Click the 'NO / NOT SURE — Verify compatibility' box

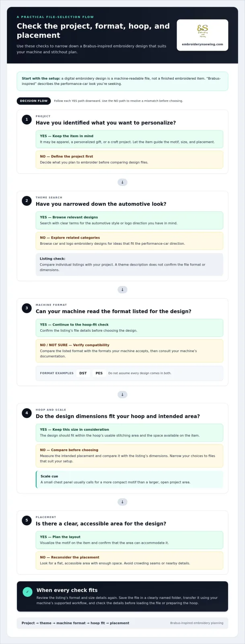[x=130, y=351]
